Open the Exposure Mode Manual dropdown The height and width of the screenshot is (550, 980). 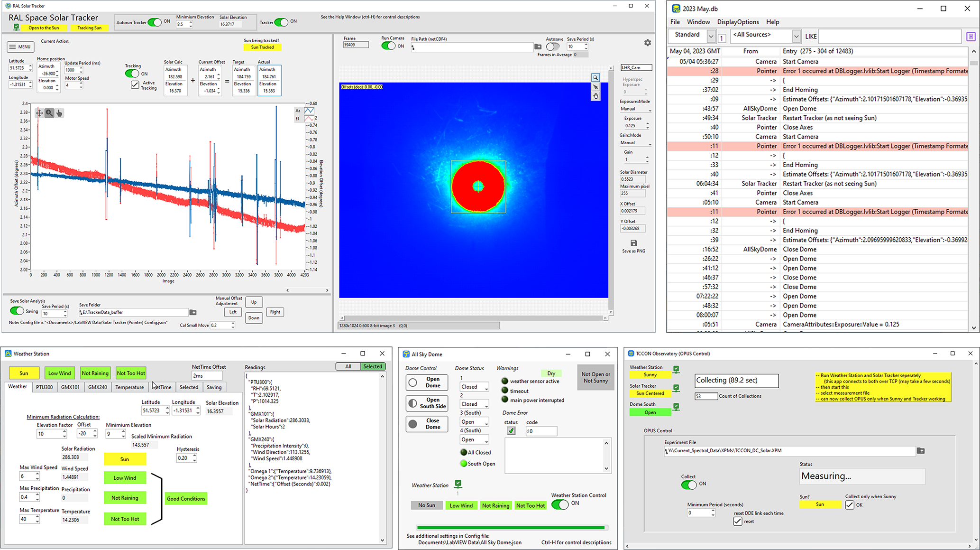pyautogui.click(x=636, y=109)
